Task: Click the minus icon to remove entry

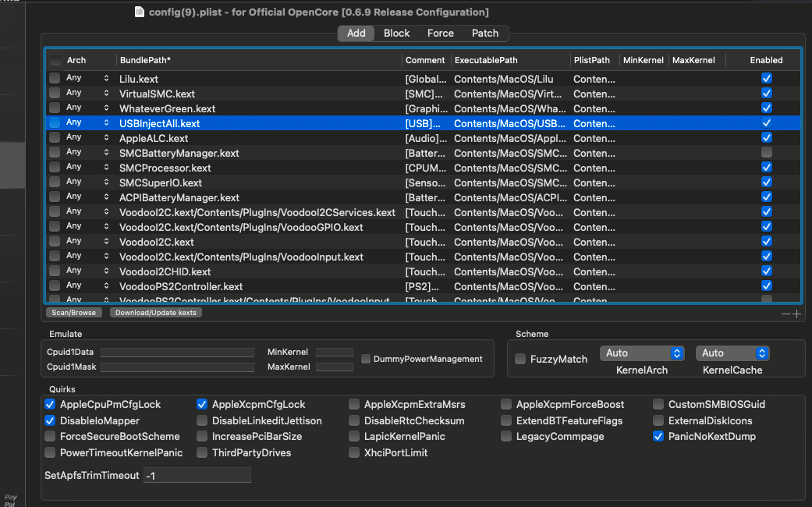Action: (x=785, y=314)
